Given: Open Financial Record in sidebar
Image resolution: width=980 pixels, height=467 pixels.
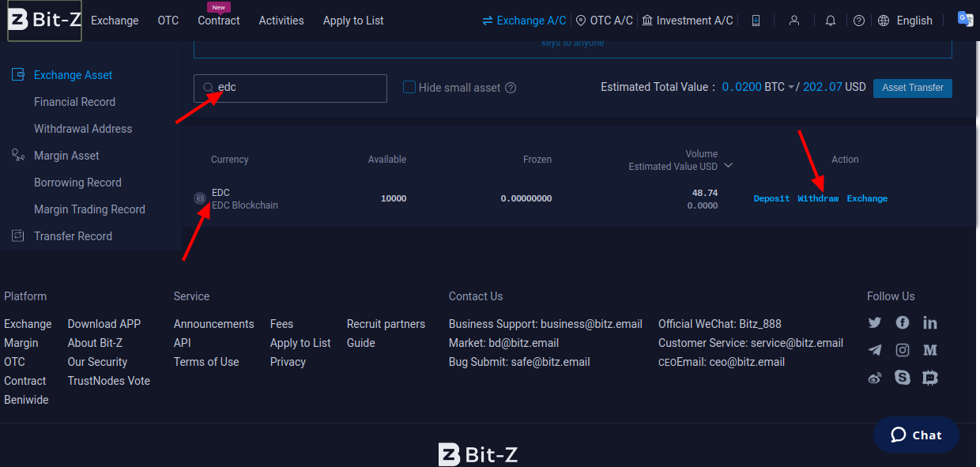Looking at the screenshot, I should [74, 102].
